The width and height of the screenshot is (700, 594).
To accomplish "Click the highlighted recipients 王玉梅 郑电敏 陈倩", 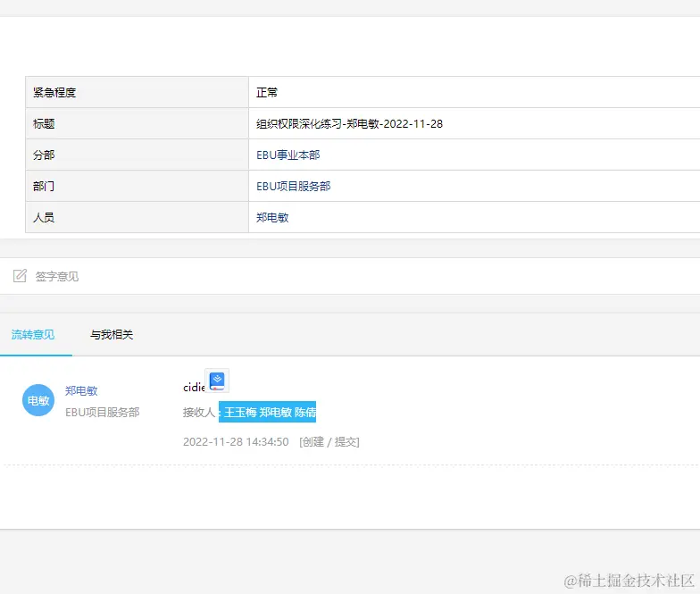I will [x=268, y=412].
